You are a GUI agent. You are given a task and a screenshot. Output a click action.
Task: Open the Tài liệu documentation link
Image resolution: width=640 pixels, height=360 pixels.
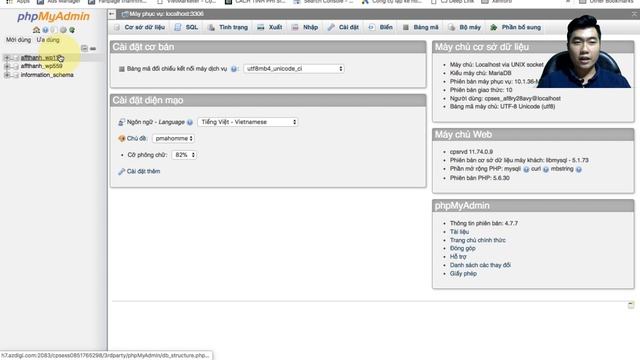(x=459, y=232)
